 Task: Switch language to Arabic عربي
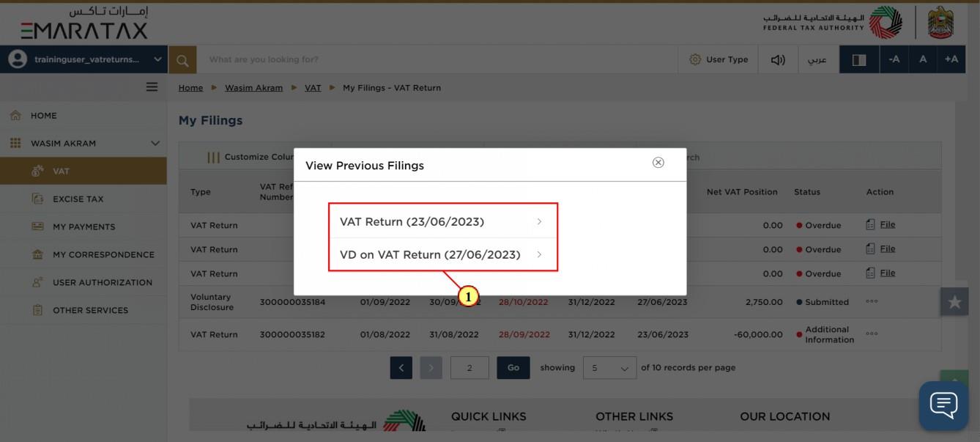[817, 60]
